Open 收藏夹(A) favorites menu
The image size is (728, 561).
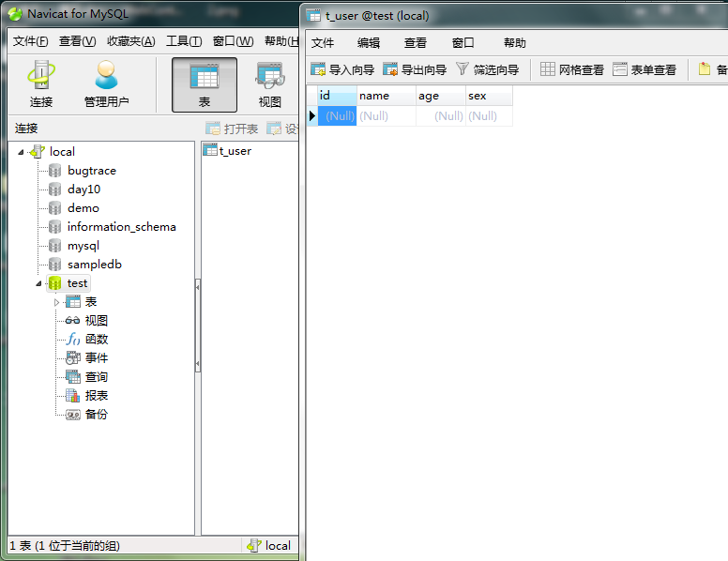click(x=131, y=41)
